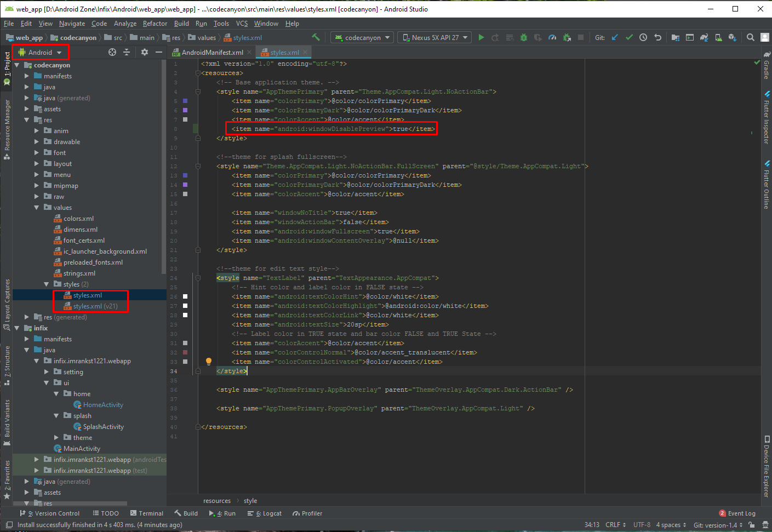Start debugging with the Debug icon
The image size is (772, 532).
coord(523,37)
